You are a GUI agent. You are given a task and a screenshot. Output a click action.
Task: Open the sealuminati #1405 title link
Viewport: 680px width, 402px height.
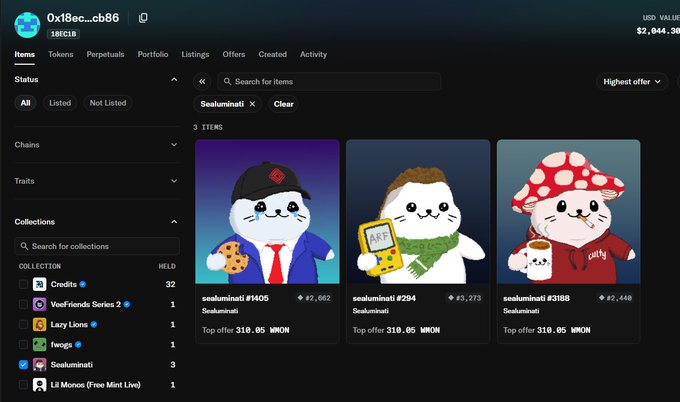coord(235,298)
